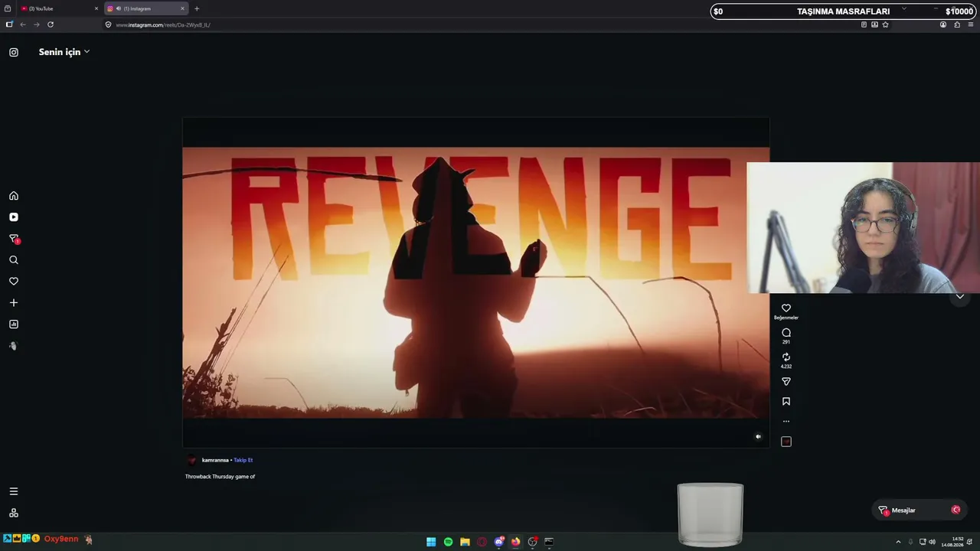Toggle the browser sidebar button

point(9,24)
